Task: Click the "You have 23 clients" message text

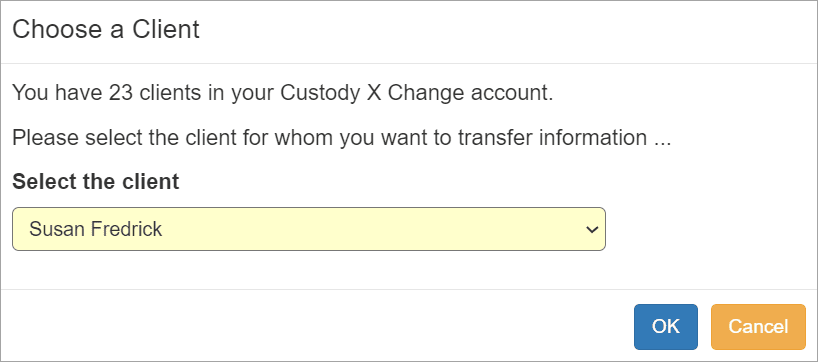Action: point(282,93)
